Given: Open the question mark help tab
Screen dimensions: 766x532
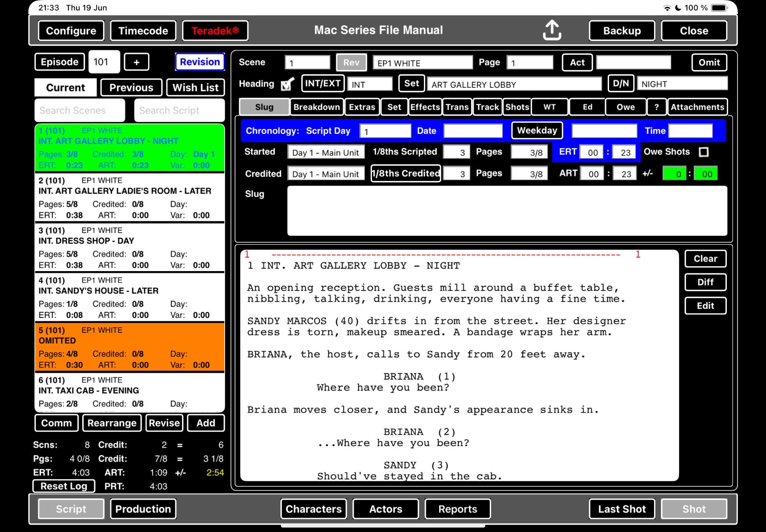Looking at the screenshot, I should [656, 107].
